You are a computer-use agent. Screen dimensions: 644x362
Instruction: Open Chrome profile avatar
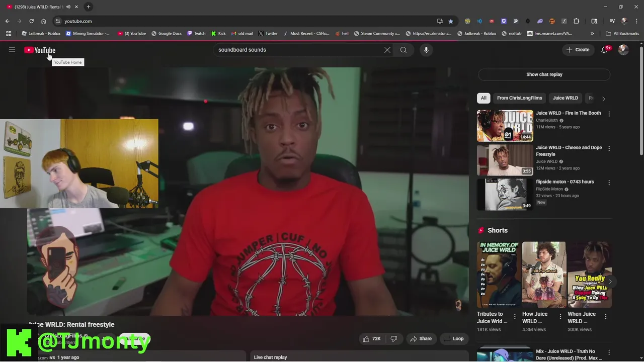[624, 21]
